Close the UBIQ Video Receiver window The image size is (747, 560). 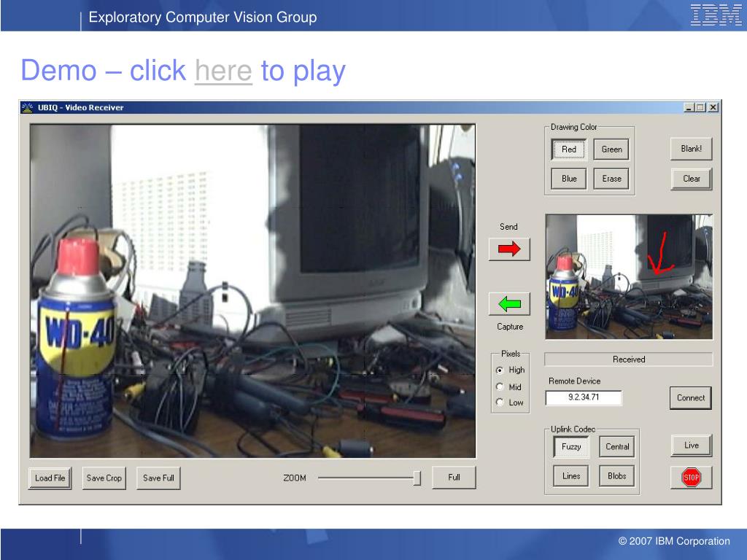713,108
